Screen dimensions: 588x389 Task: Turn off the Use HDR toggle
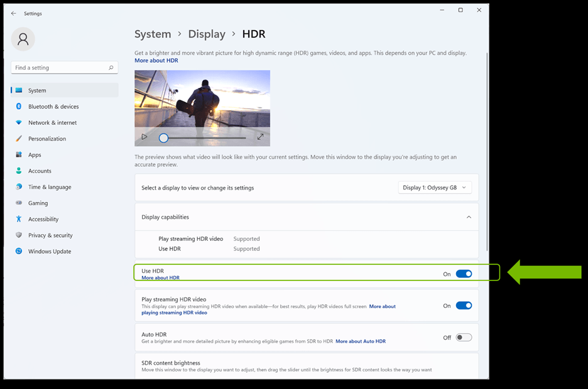pyautogui.click(x=464, y=274)
